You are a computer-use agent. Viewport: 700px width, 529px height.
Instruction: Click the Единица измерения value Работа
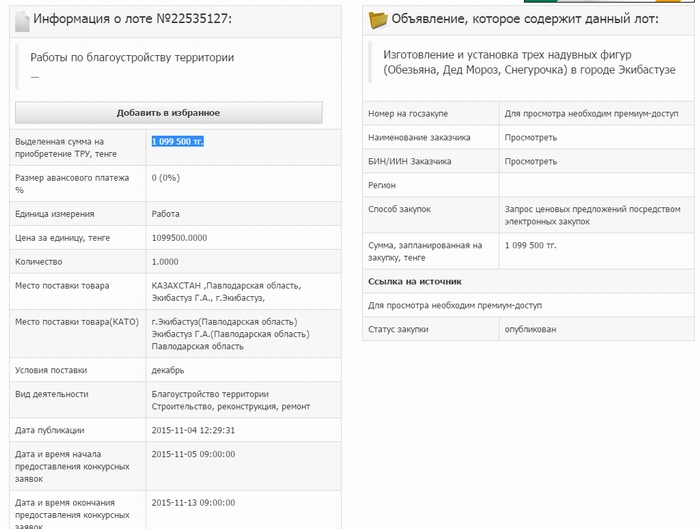click(166, 214)
